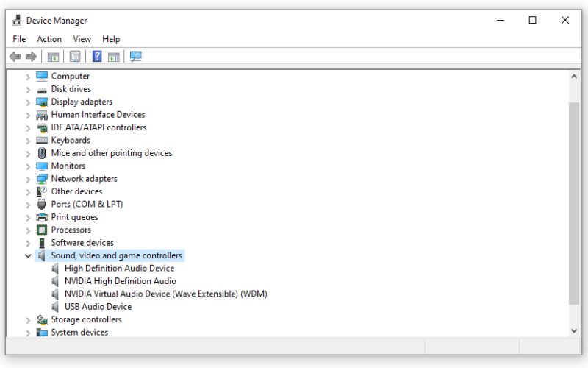Click the Computer category icon
Viewport: 588px width, 368px height.
[42, 77]
